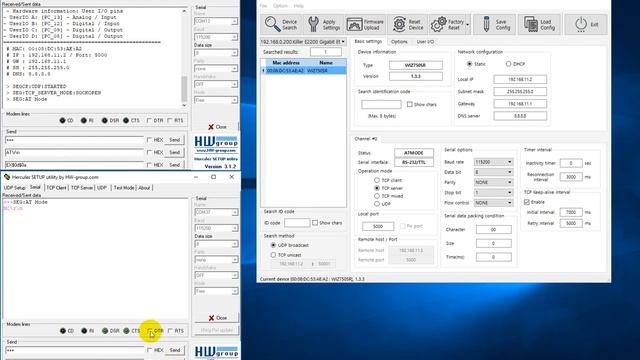Image resolution: width=640 pixels, height=360 pixels.
Task: Switch to the Options tab
Action: tap(399, 42)
